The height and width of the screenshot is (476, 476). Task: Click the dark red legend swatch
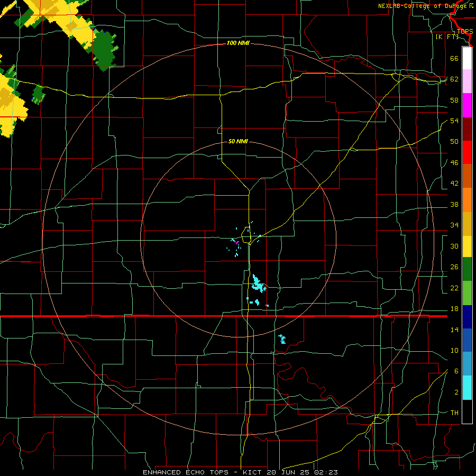click(x=467, y=129)
